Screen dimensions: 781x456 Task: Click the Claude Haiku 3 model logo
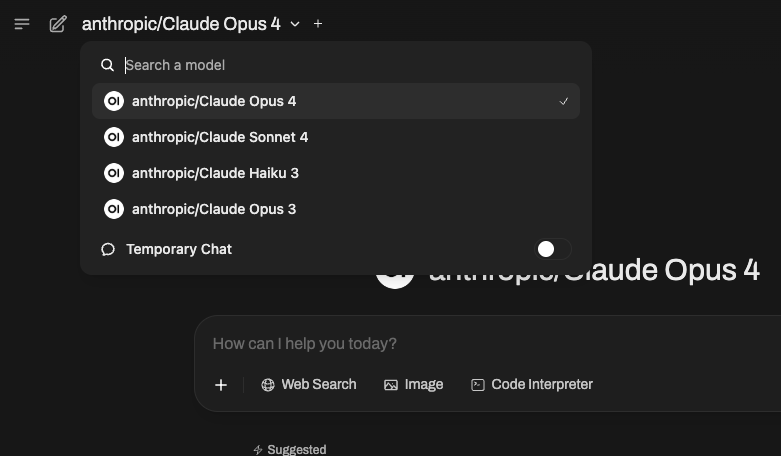(x=114, y=173)
